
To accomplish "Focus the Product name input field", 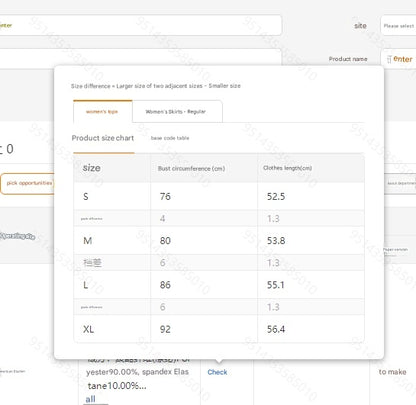I will [x=398, y=59].
